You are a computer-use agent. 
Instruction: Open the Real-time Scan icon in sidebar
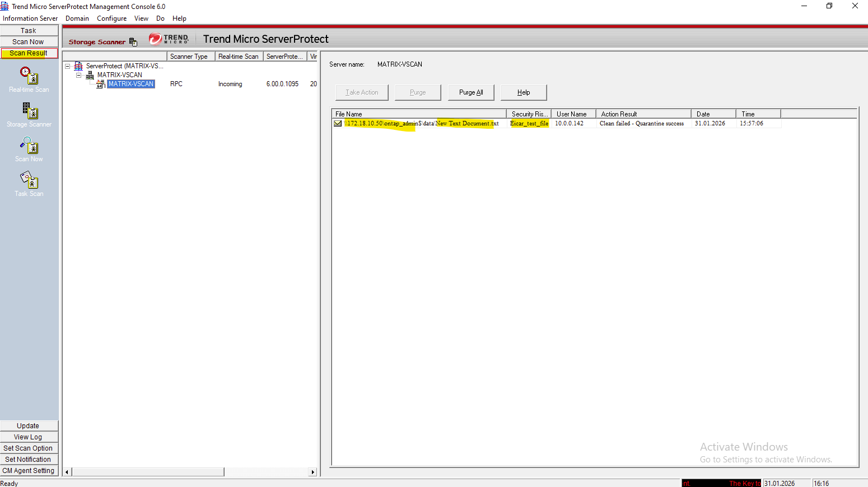[29, 76]
